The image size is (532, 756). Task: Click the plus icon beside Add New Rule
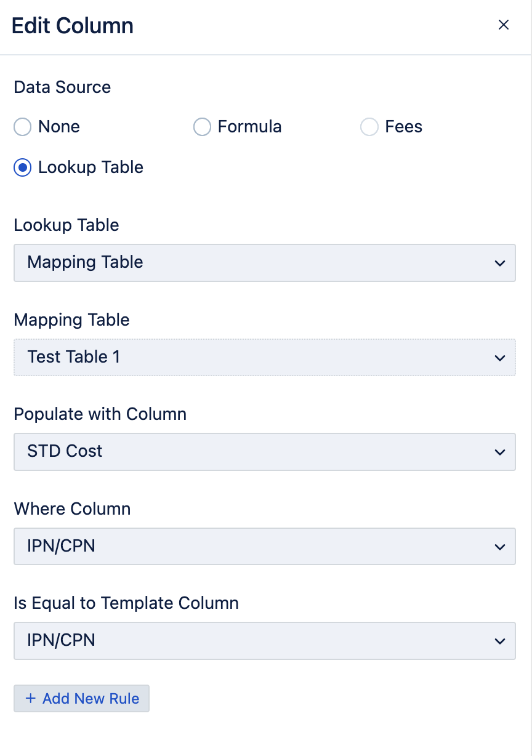(x=31, y=699)
